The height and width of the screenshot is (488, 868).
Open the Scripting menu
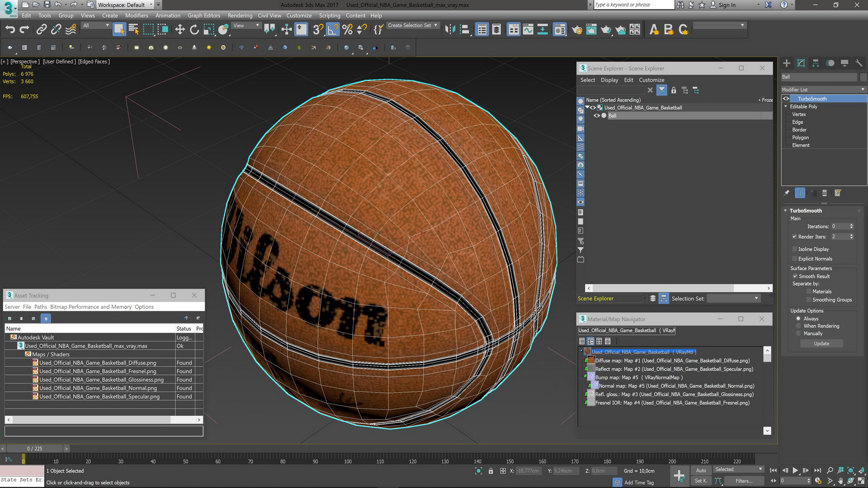[x=330, y=15]
